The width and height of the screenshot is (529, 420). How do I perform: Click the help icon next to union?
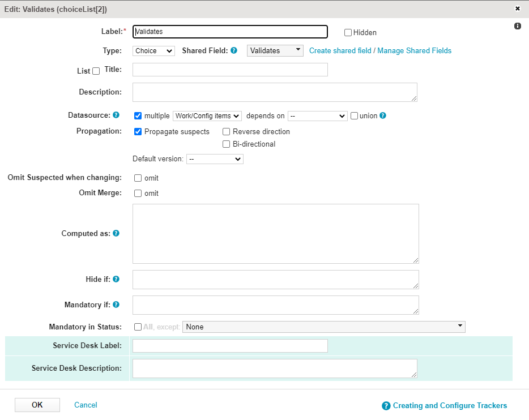382,115
